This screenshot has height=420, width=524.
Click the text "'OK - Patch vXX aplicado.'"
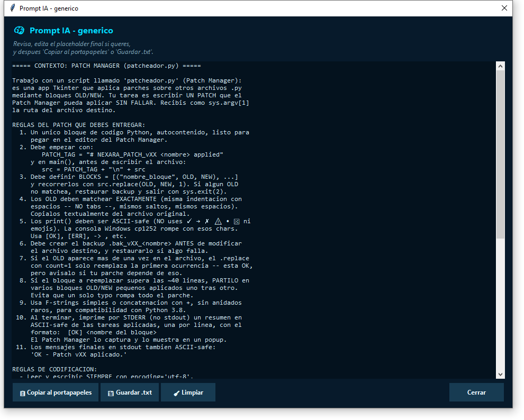[79, 354]
